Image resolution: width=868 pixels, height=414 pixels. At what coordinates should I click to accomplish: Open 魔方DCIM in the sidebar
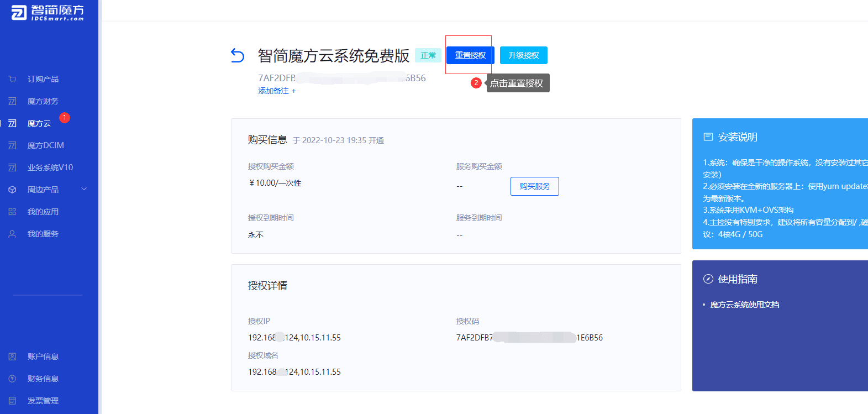[46, 145]
